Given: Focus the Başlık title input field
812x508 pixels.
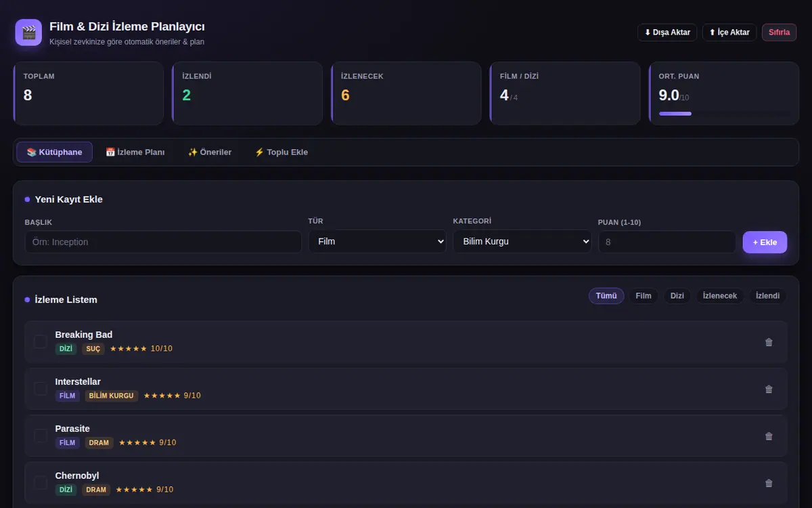Looking at the screenshot, I should (163, 242).
